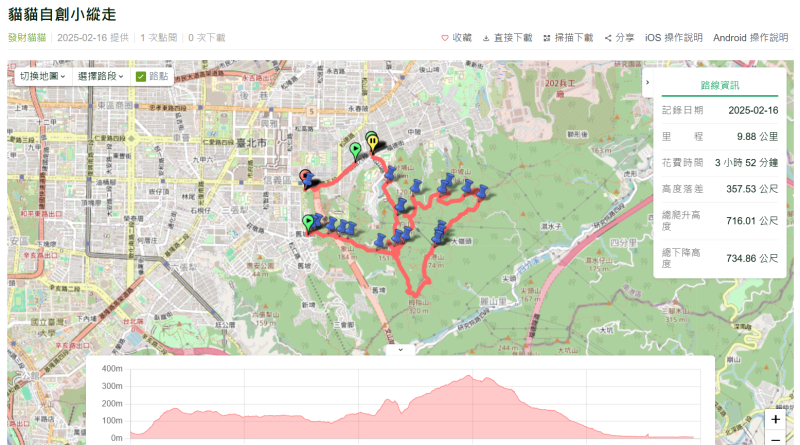The height and width of the screenshot is (445, 800).
Task: Click the route title 貓貓自創小縱走
Action: (x=62, y=14)
